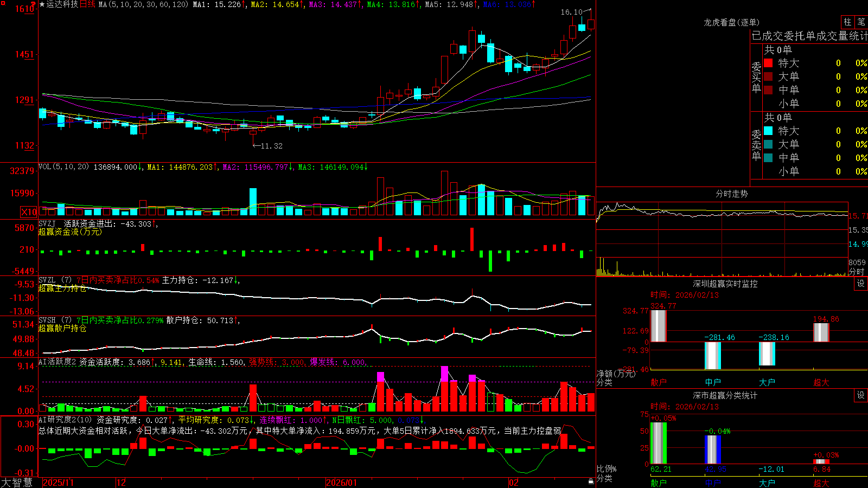868x488 pixels.
Task: Click the 324.77 散户 bar in 实时监控
Action: click(658, 325)
